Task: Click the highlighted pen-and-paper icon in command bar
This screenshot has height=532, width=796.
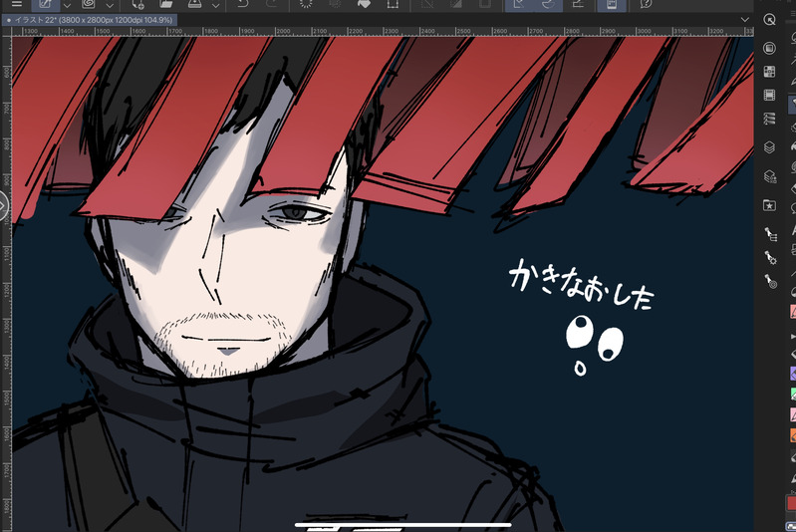Action: [46, 5]
